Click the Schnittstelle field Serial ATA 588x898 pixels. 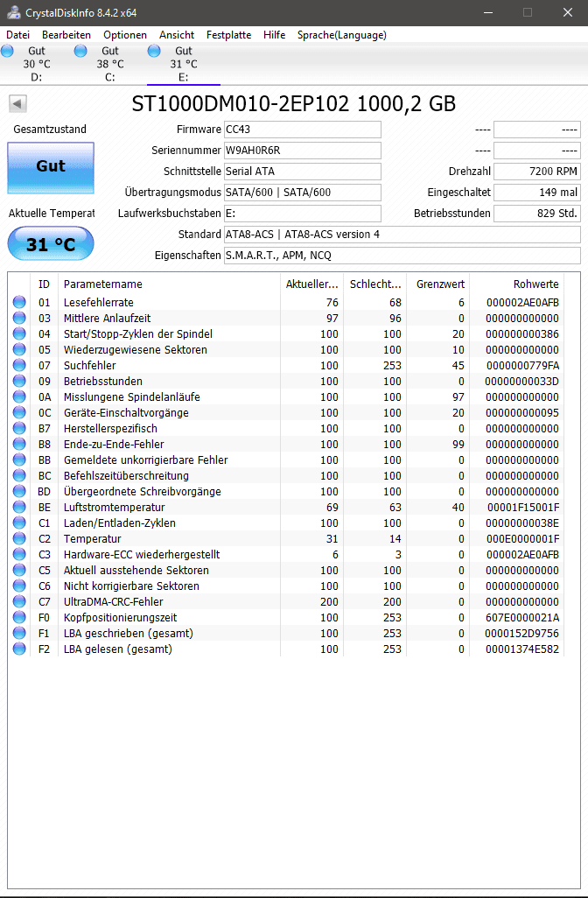point(302,172)
